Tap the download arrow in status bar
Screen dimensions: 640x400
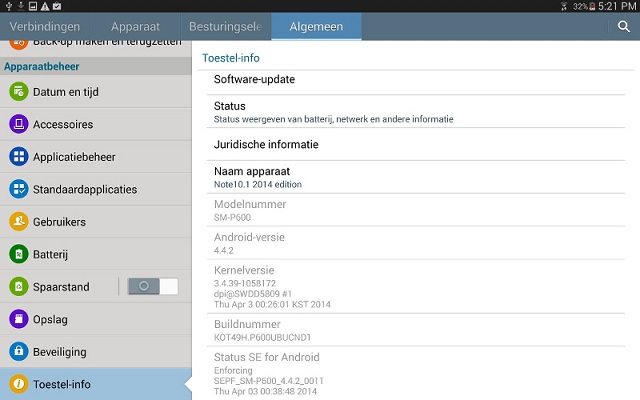(21, 6)
